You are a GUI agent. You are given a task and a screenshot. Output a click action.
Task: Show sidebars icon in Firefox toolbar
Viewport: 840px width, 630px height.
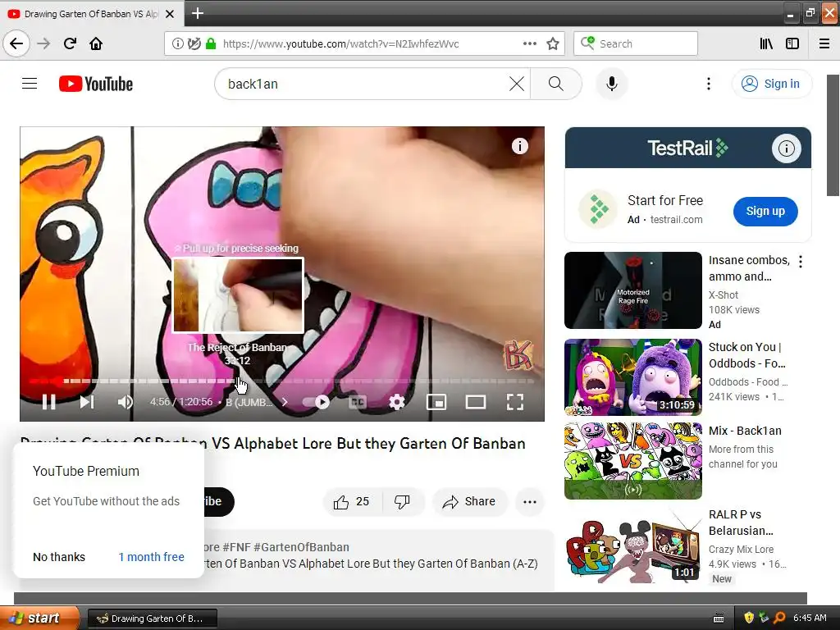792,43
